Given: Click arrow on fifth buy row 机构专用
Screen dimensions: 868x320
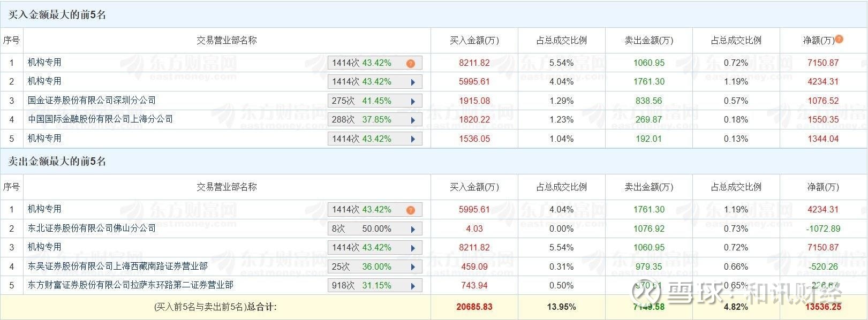Looking at the screenshot, I should pos(413,139).
